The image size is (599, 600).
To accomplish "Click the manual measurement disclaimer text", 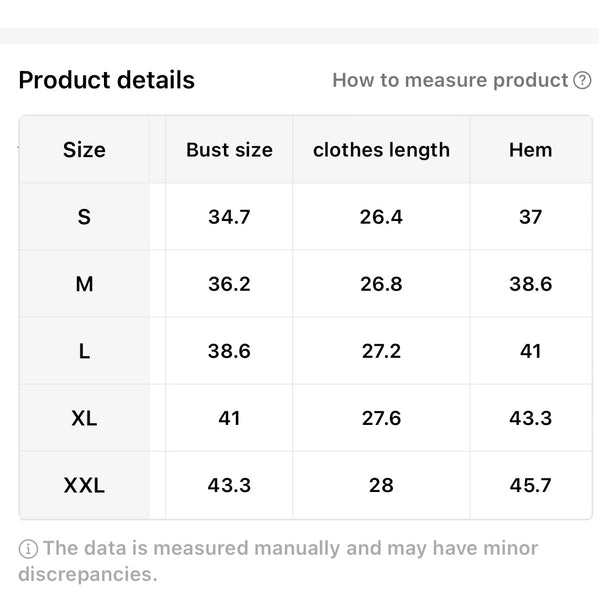I will 278,561.
